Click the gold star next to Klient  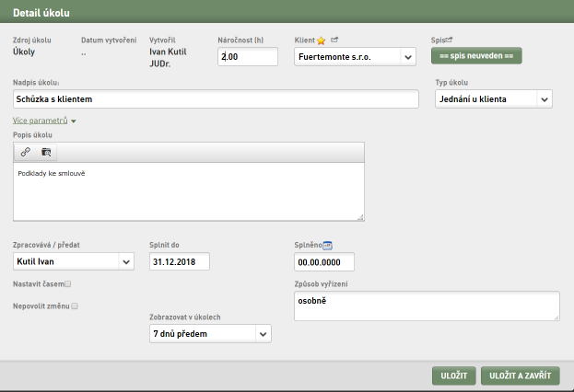(321, 40)
